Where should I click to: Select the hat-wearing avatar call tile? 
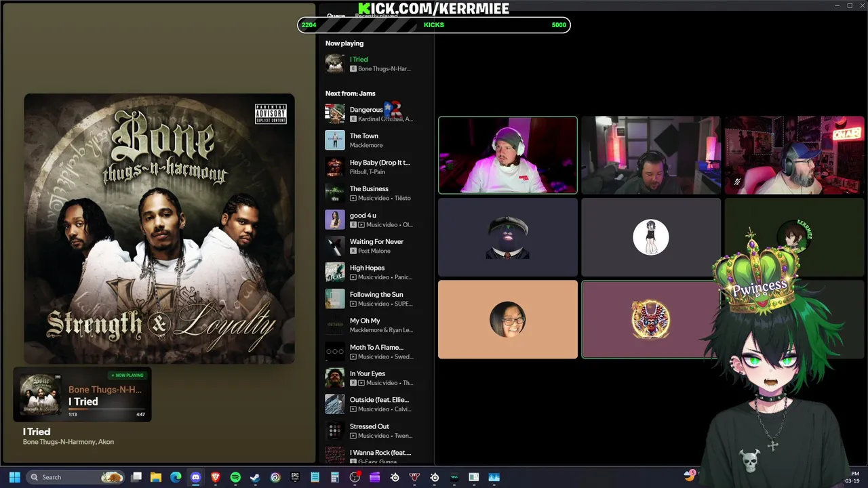click(508, 237)
